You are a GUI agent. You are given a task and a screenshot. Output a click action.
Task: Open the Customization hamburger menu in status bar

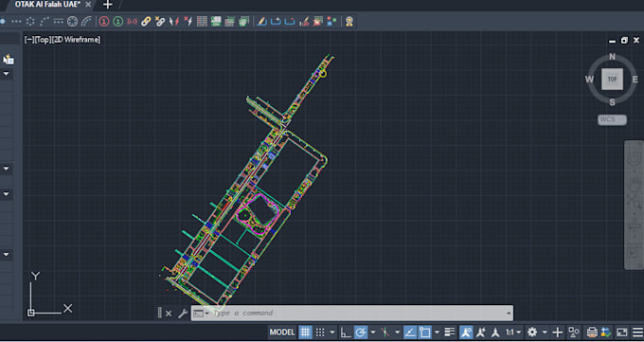637,333
